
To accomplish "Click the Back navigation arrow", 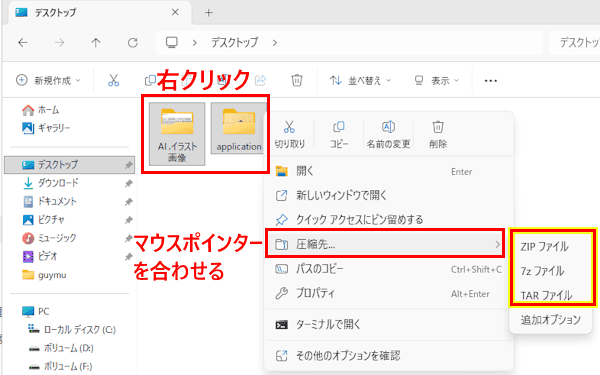I will pos(23,42).
